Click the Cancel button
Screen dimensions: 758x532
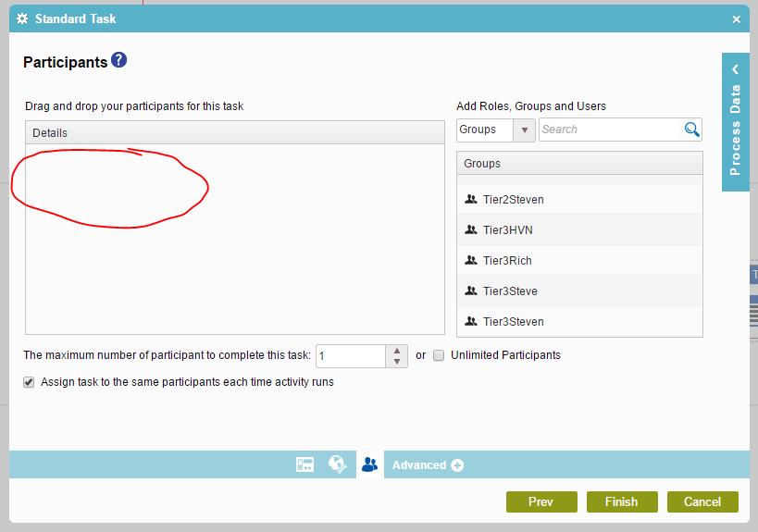(x=702, y=501)
